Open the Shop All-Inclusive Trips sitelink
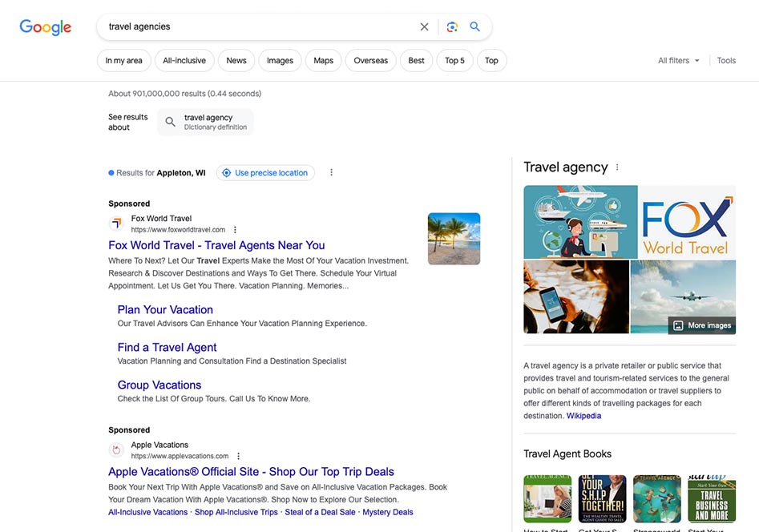Image resolution: width=759 pixels, height=532 pixels. coord(236,512)
